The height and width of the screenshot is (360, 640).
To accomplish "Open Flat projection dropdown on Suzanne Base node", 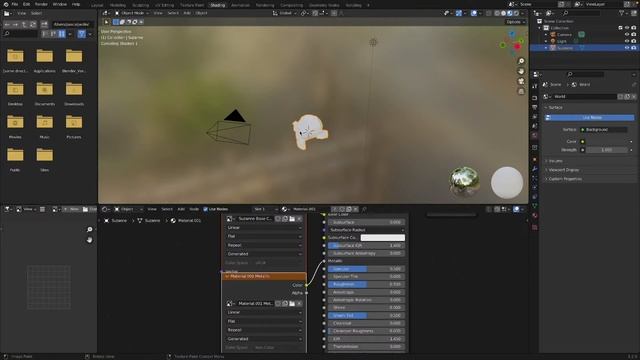I will (x=264, y=236).
